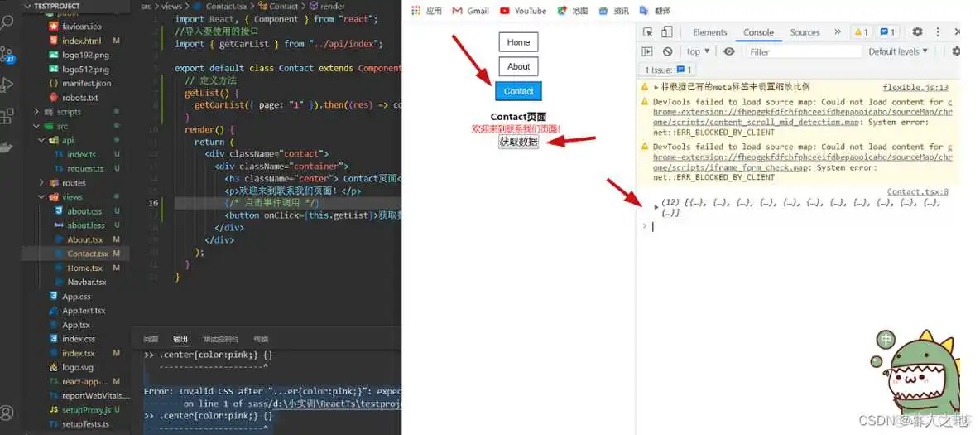The width and height of the screenshot is (980, 435).
Task: Open the Maps bookmark (地图)
Action: [573, 11]
